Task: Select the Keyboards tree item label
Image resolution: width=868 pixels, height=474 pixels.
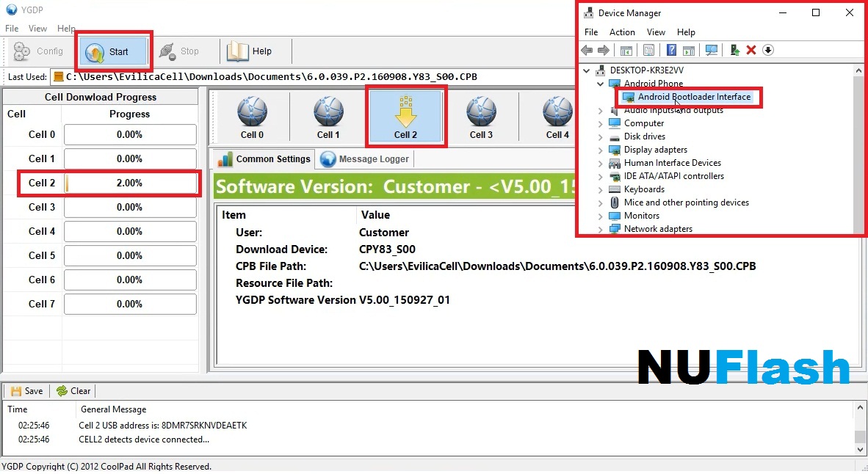Action: 644,189
